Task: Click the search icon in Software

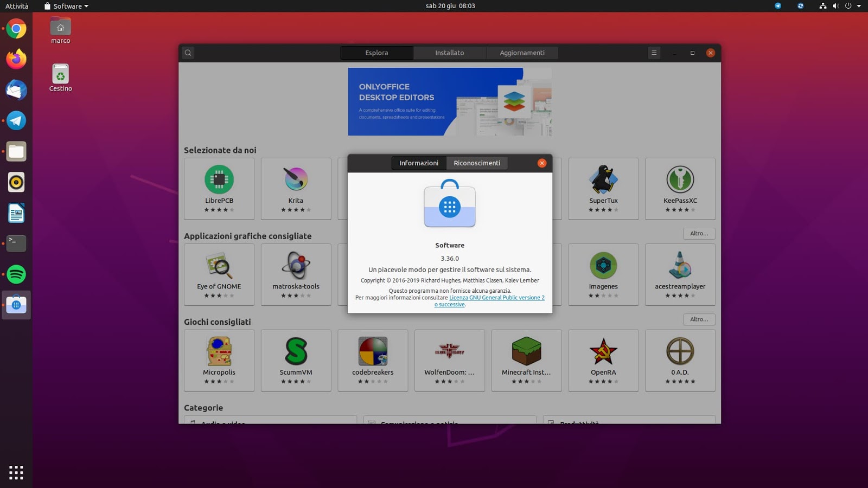Action: [x=187, y=53]
